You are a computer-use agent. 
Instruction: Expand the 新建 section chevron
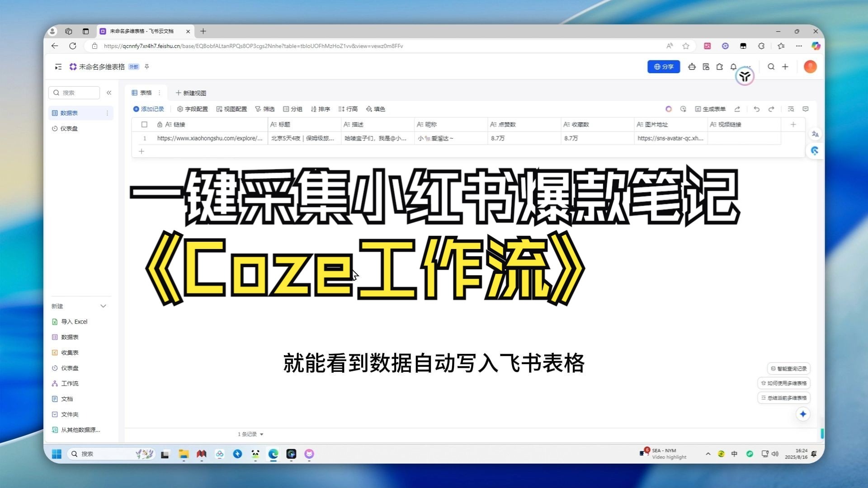click(103, 306)
